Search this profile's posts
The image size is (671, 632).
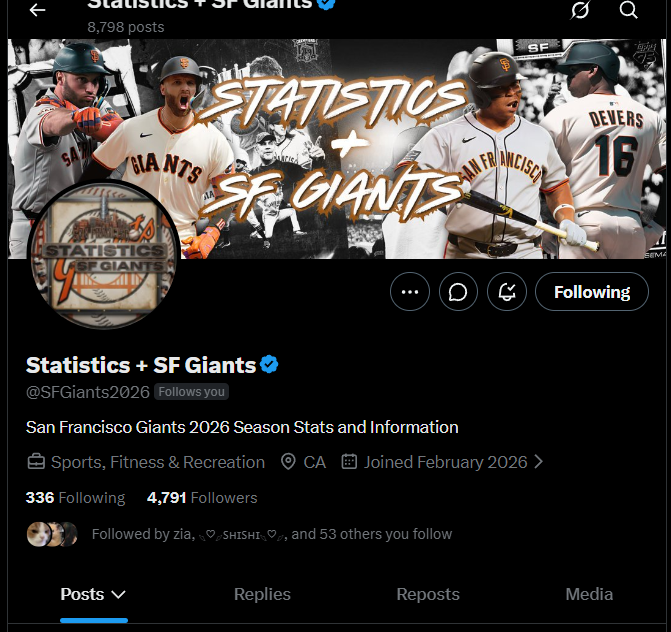coord(628,10)
